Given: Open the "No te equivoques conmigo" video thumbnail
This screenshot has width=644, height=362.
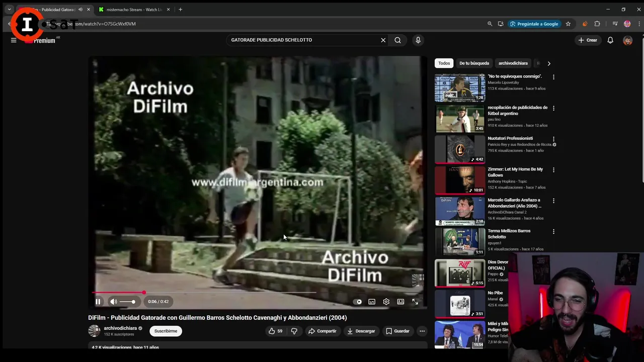Looking at the screenshot, I should (460, 88).
